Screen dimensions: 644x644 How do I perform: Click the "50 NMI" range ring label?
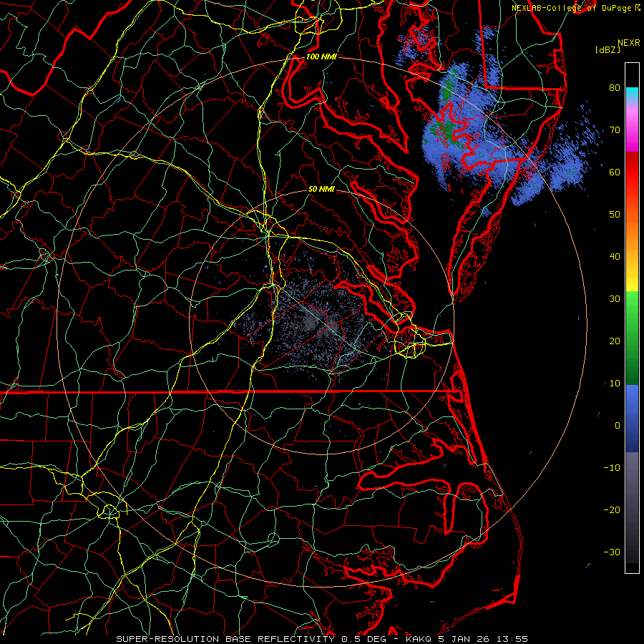(x=321, y=189)
